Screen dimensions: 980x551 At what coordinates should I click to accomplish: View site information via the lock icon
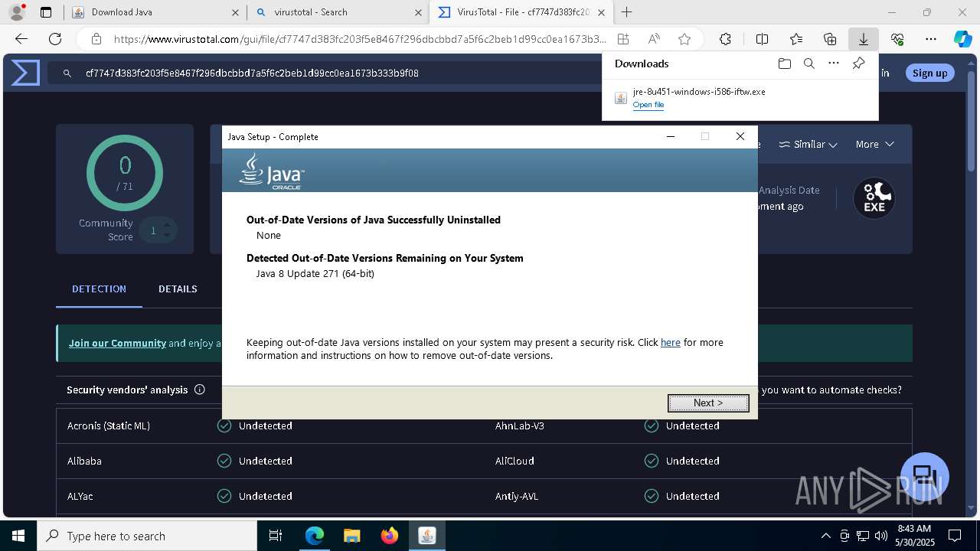(96, 39)
